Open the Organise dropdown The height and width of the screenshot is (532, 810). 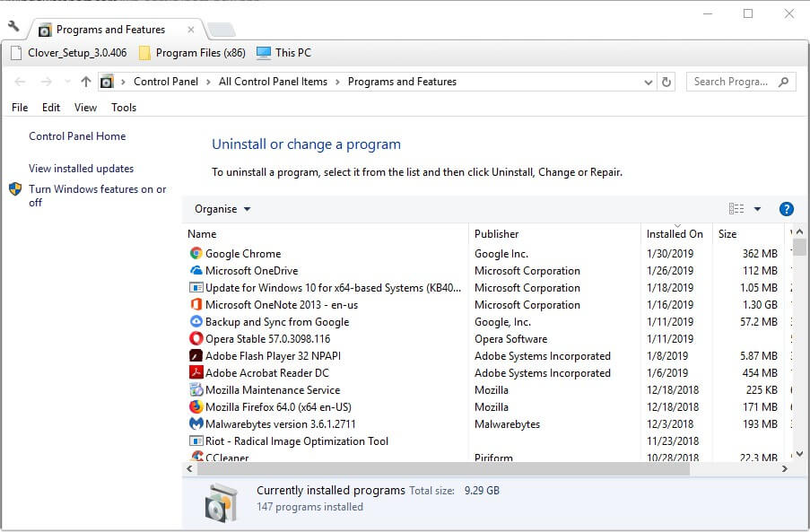tap(222, 209)
